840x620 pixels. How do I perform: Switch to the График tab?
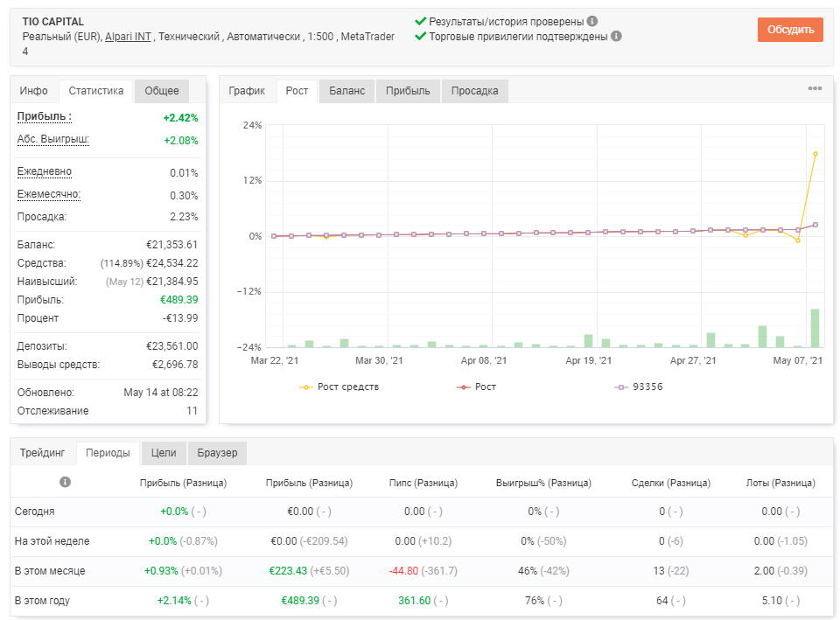247,90
